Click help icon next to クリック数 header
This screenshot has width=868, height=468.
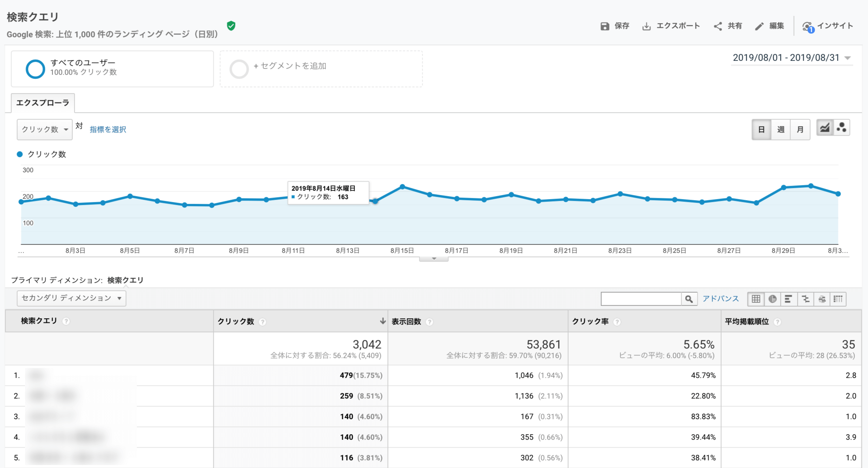pyautogui.click(x=262, y=322)
